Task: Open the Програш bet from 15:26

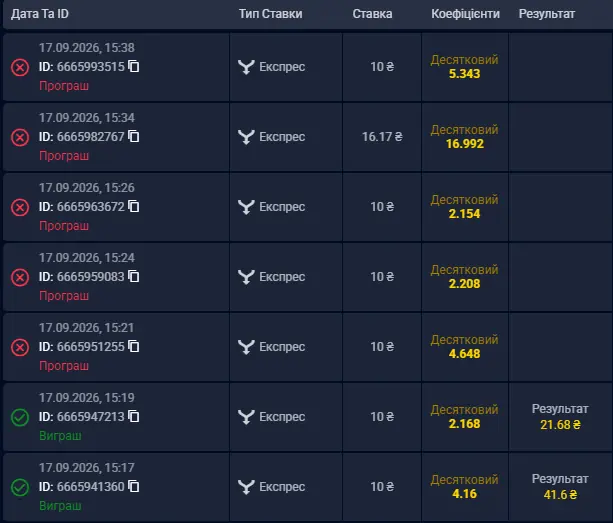Action: point(307,207)
